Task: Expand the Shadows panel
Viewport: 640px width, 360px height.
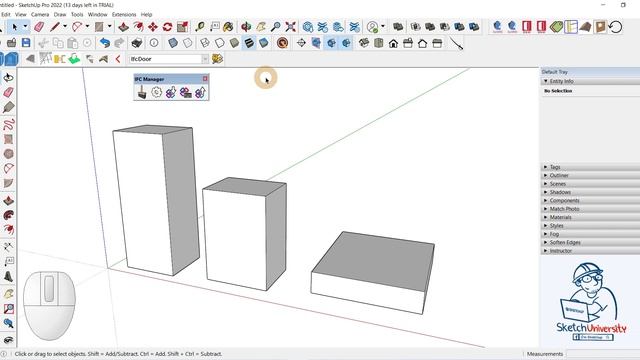Action: (590, 192)
